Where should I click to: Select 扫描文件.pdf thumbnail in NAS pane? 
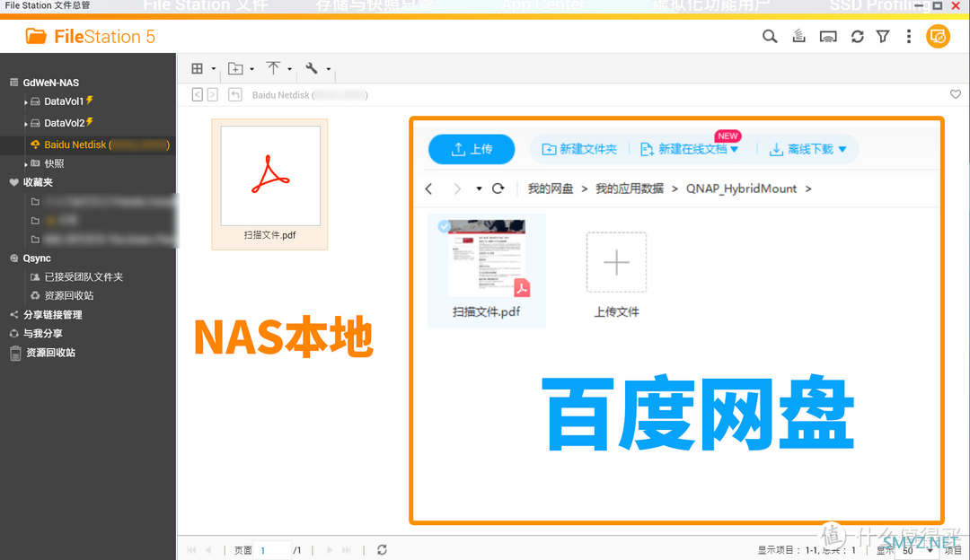pyautogui.click(x=270, y=176)
